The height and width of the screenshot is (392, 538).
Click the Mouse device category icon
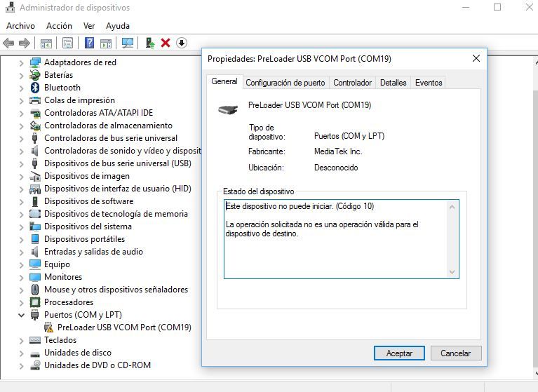pyautogui.click(x=35, y=290)
